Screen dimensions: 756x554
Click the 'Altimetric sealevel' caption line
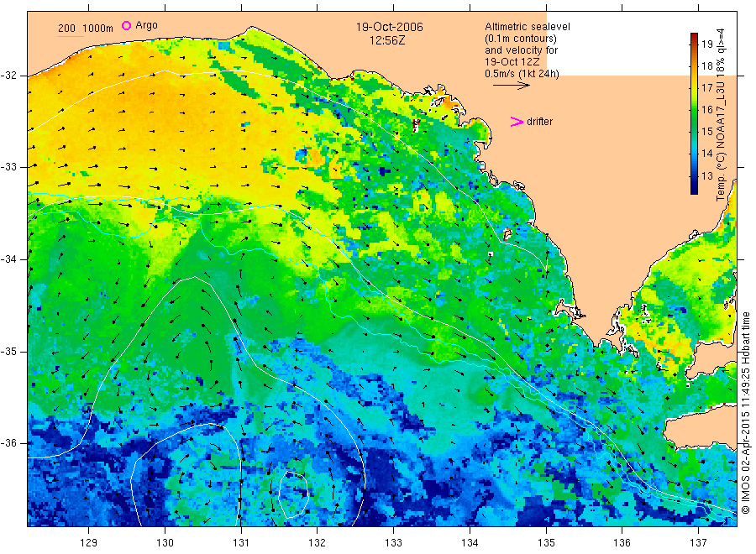click(x=527, y=27)
